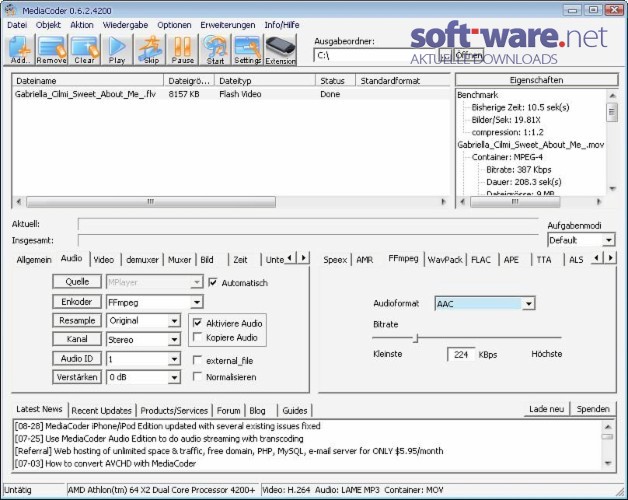Open the Erweiterungen menu

(228, 25)
